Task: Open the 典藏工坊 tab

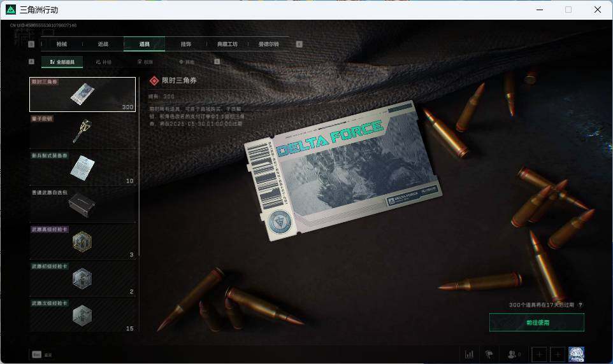Action: click(227, 44)
